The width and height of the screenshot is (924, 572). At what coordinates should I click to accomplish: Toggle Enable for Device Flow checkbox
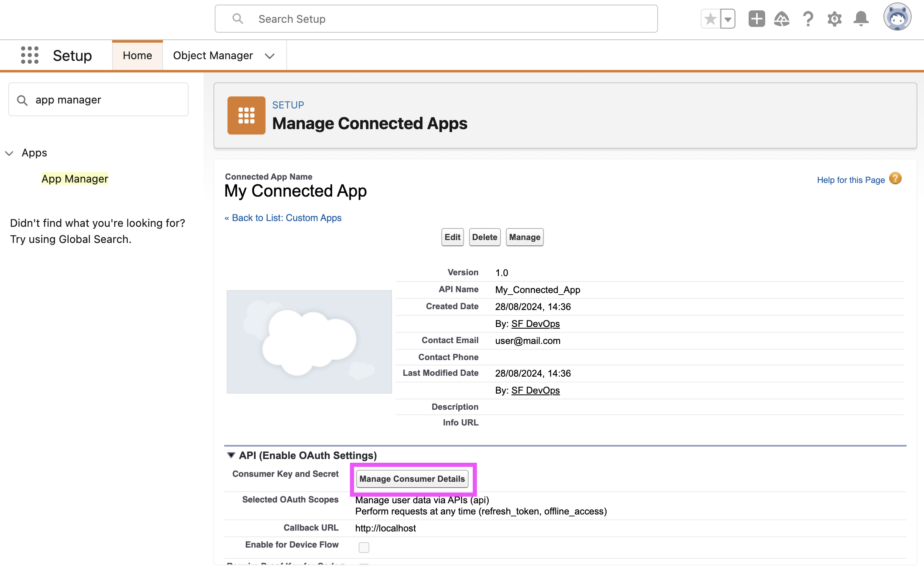pos(364,547)
